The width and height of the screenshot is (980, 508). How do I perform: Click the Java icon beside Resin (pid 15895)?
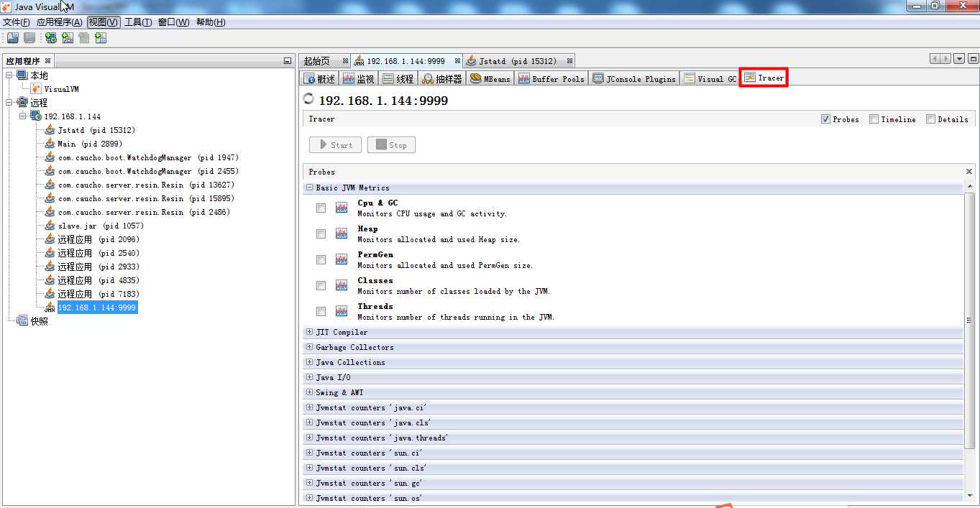50,198
